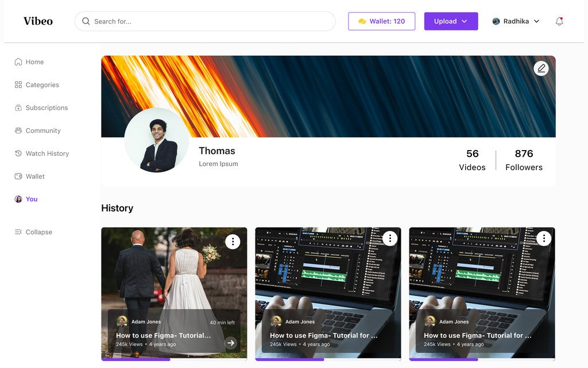Screen dimensions: 588x368
Task: Click Adam Jones avatar on rightmost video
Action: (430, 321)
